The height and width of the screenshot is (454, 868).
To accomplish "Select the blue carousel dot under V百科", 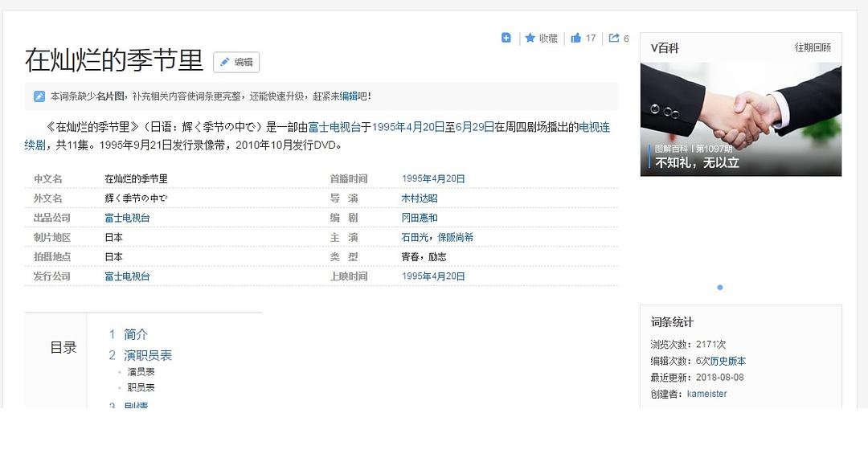I will coord(719,287).
